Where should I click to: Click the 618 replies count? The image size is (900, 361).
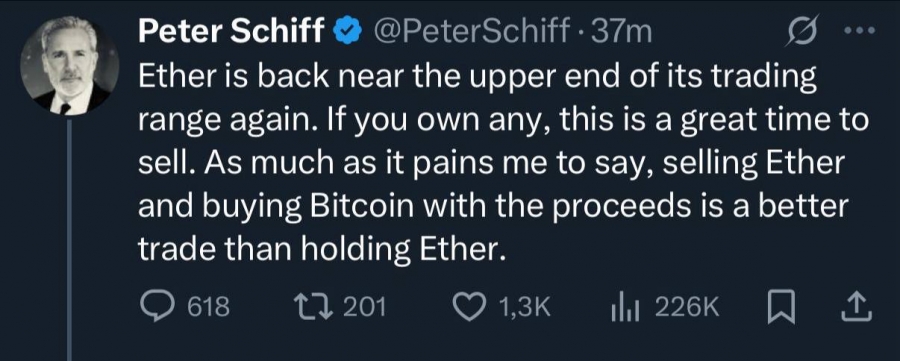pyautogui.click(x=210, y=308)
